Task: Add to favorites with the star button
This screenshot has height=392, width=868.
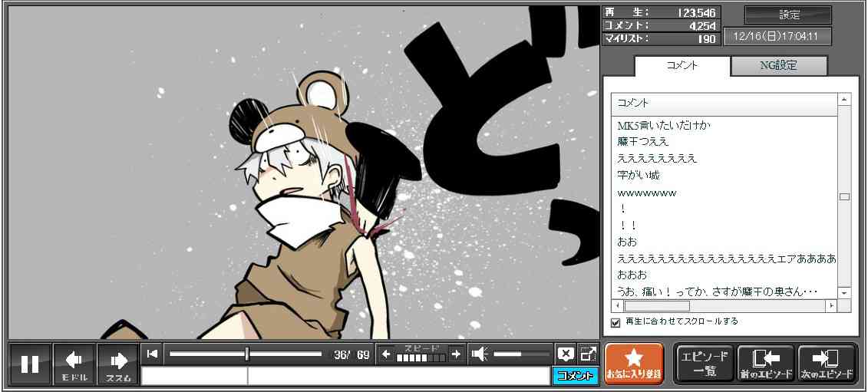Action: click(634, 364)
